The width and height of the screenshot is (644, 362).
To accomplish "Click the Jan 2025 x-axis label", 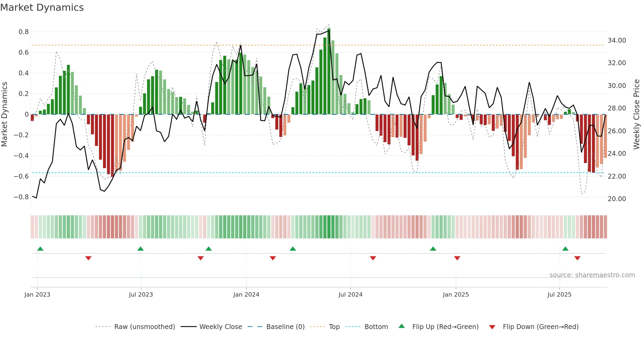I will click(x=456, y=294).
